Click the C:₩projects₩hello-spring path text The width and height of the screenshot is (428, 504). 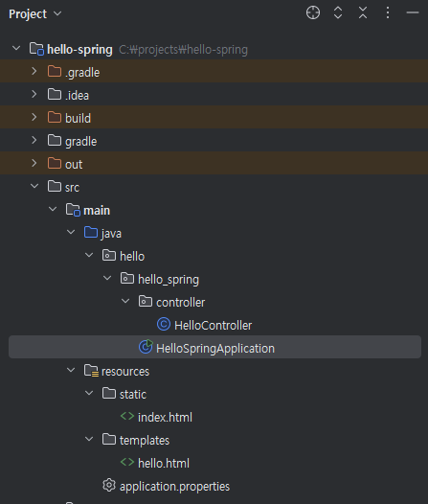183,50
